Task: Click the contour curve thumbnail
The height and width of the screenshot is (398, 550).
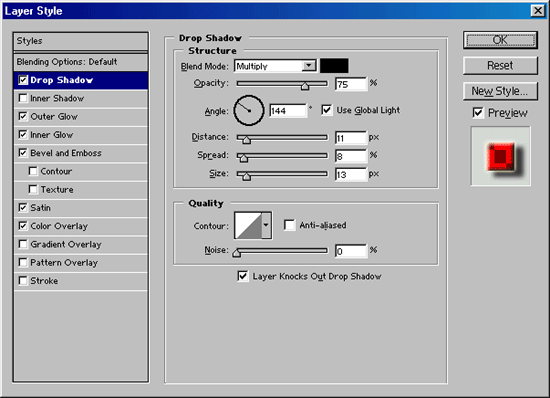Action: (x=248, y=225)
